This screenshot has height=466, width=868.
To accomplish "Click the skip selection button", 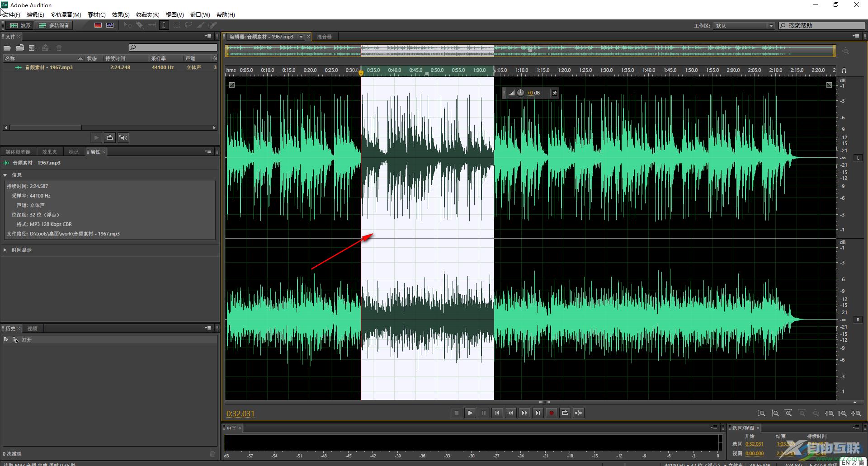I will pos(579,413).
